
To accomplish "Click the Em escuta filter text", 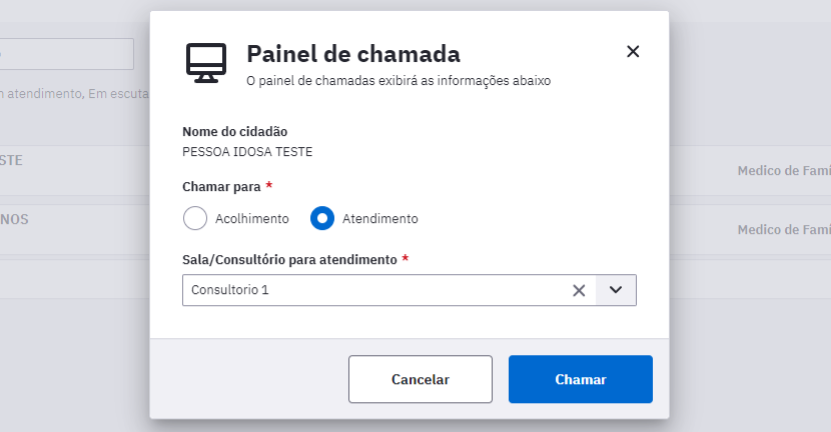I will click(119, 94).
